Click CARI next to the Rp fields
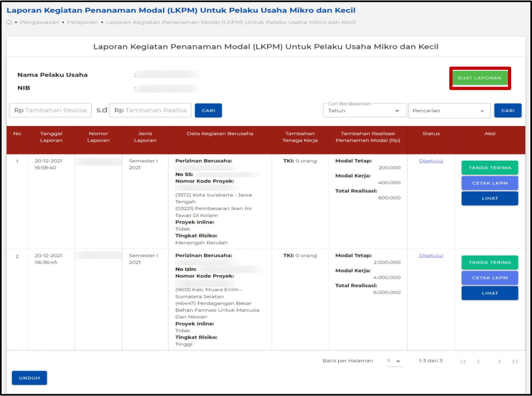 click(208, 110)
